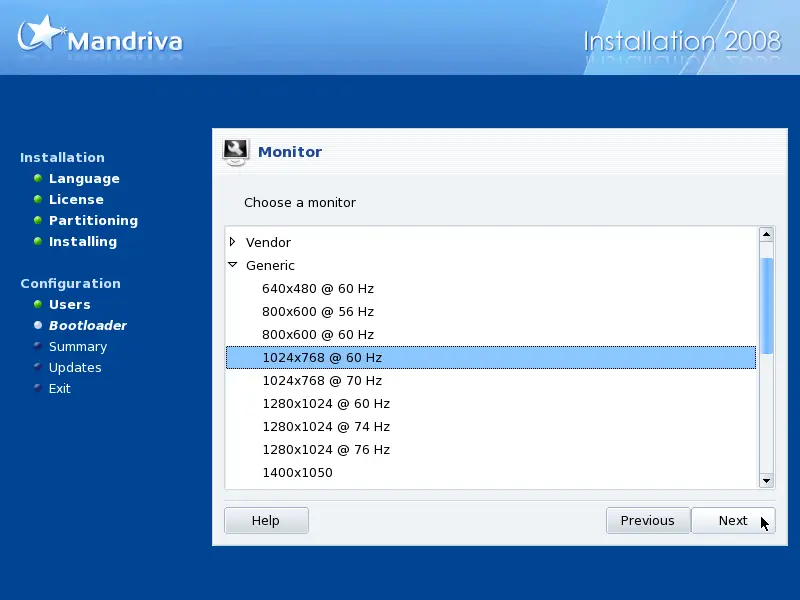Click the monitor list scrollbar thumb

pos(766,306)
